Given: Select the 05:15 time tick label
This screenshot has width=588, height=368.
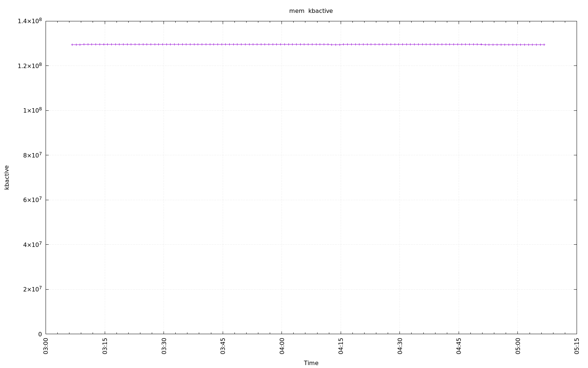Looking at the screenshot, I should 577,346.
